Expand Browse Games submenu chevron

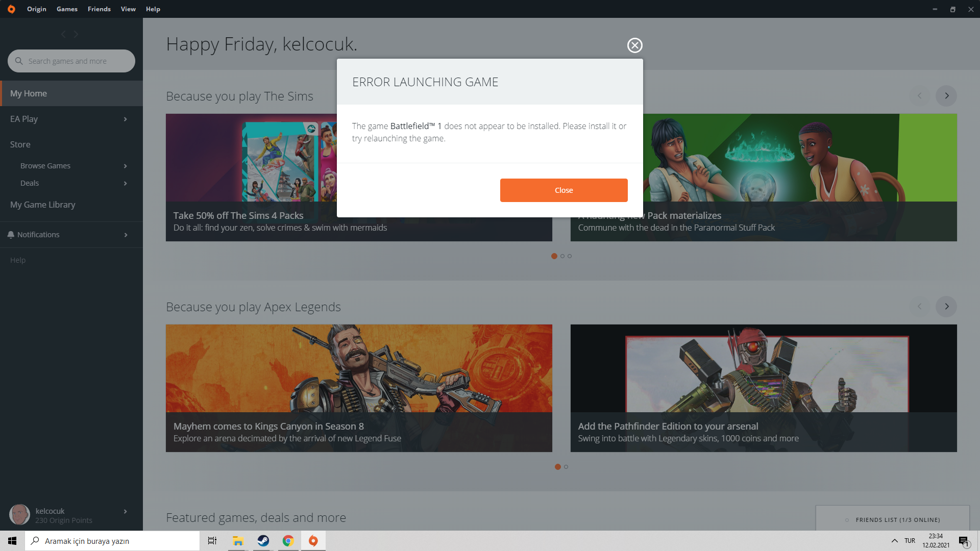pyautogui.click(x=126, y=166)
